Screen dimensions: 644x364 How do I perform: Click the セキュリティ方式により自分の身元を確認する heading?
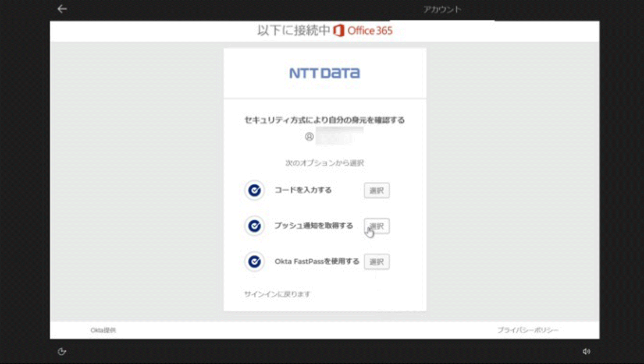pyautogui.click(x=325, y=120)
